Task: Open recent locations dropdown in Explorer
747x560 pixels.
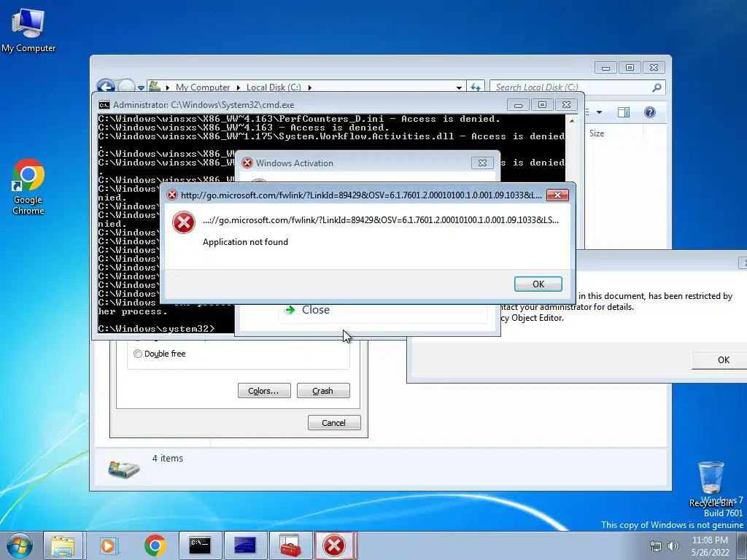Action: [141, 87]
